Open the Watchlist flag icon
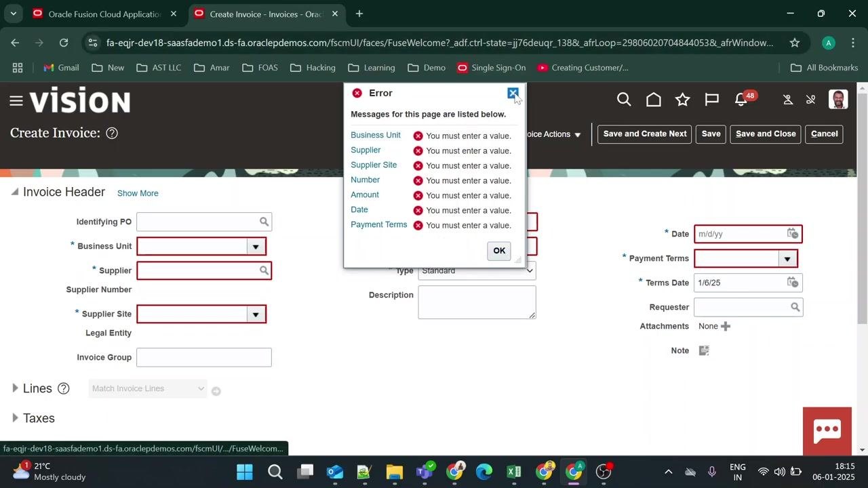Screen dimensions: 868x488 tap(712, 100)
